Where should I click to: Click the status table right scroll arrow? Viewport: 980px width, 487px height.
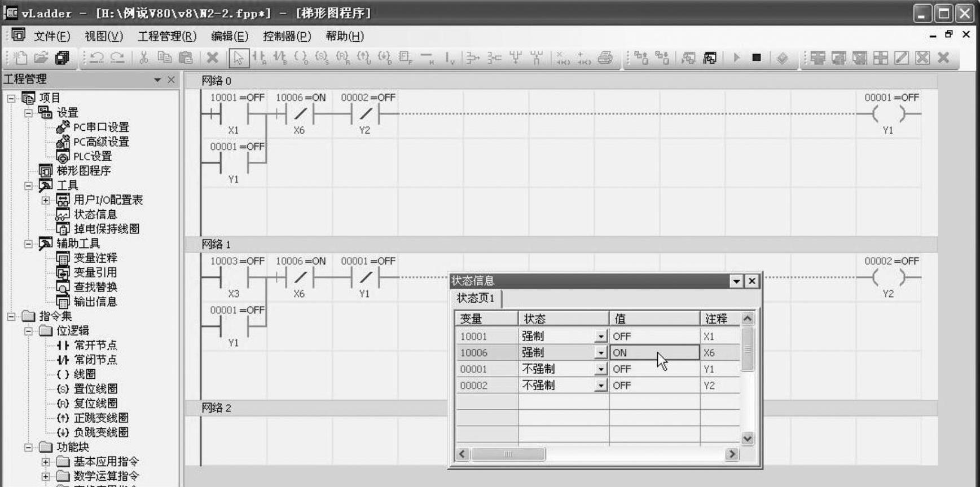click(732, 454)
